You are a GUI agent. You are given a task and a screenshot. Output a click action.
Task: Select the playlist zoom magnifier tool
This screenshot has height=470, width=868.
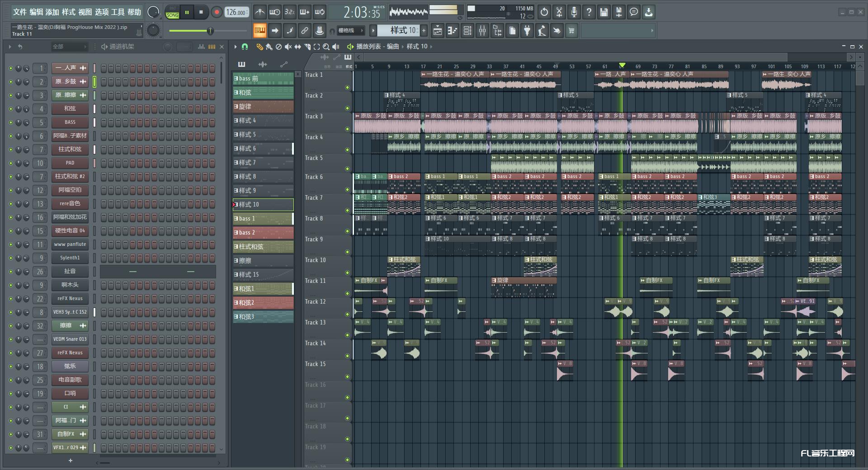(326, 47)
